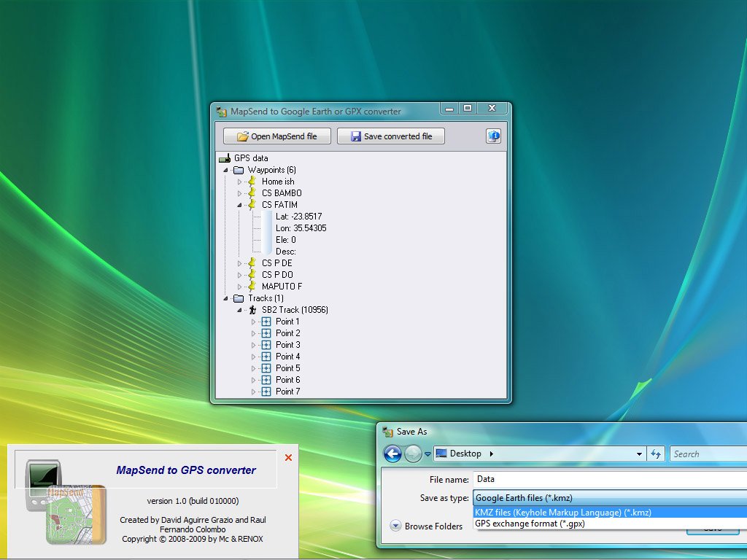Maximize the MapSend converter window
Viewport: 747px width, 560px height.
(468, 109)
